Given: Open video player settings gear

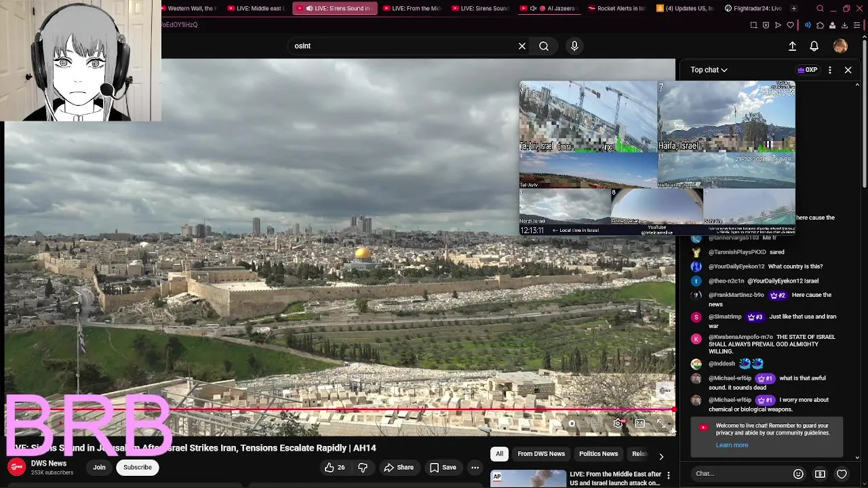Looking at the screenshot, I should [618, 424].
